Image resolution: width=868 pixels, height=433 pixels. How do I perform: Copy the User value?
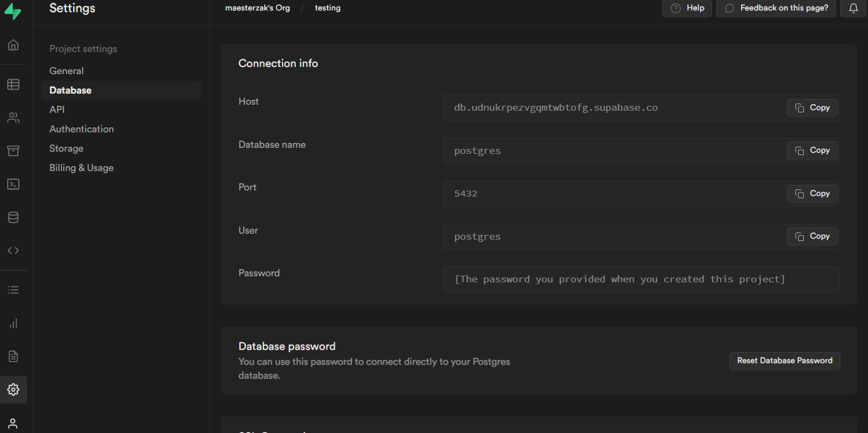point(812,236)
